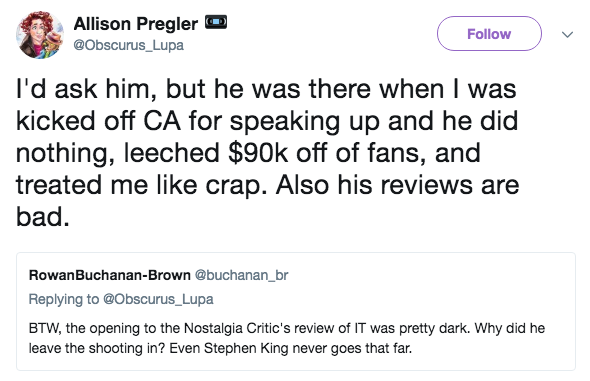Click "treated me like crap" tweet line
The image size is (590, 381).
141,185
